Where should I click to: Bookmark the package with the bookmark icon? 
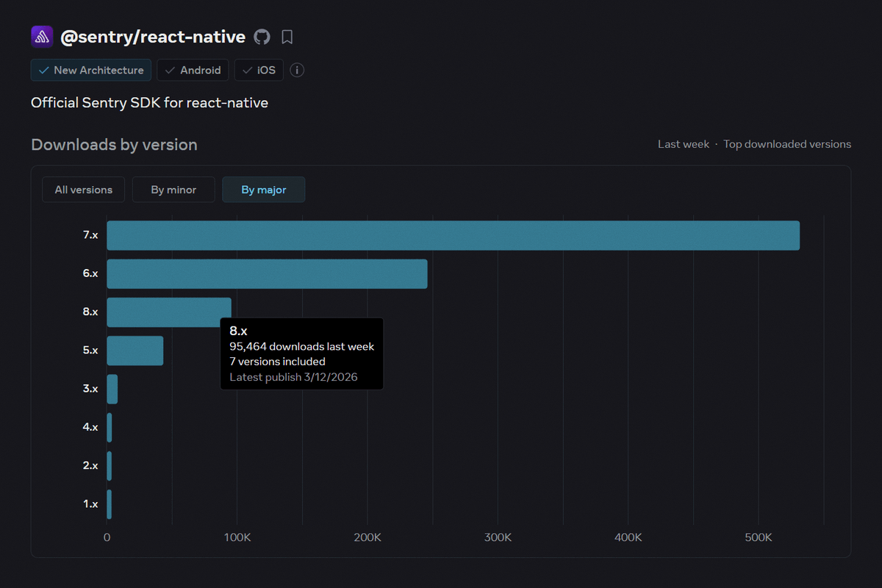tap(287, 37)
